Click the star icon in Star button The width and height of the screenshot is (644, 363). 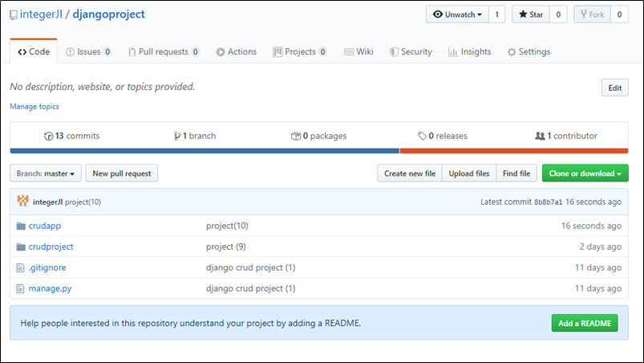click(x=523, y=14)
